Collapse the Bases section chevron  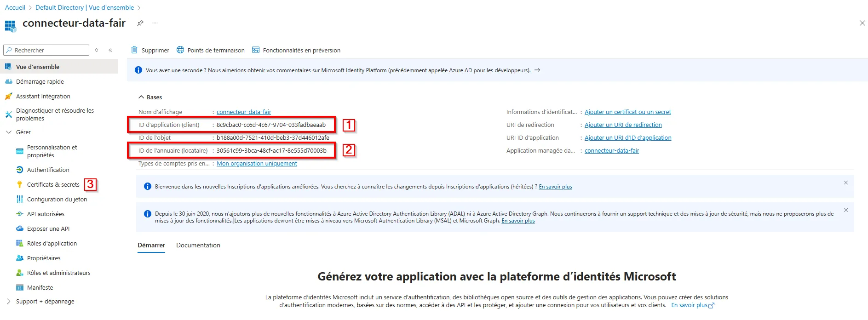click(141, 97)
